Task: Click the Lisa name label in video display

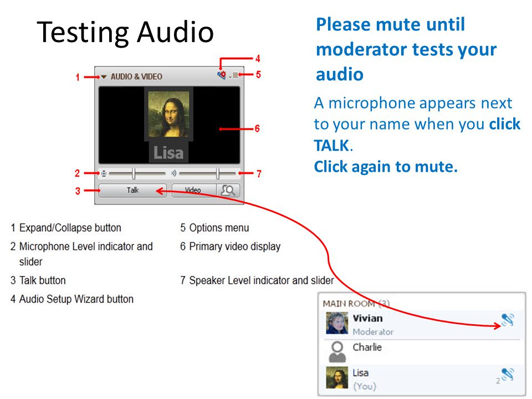Action: click(168, 152)
